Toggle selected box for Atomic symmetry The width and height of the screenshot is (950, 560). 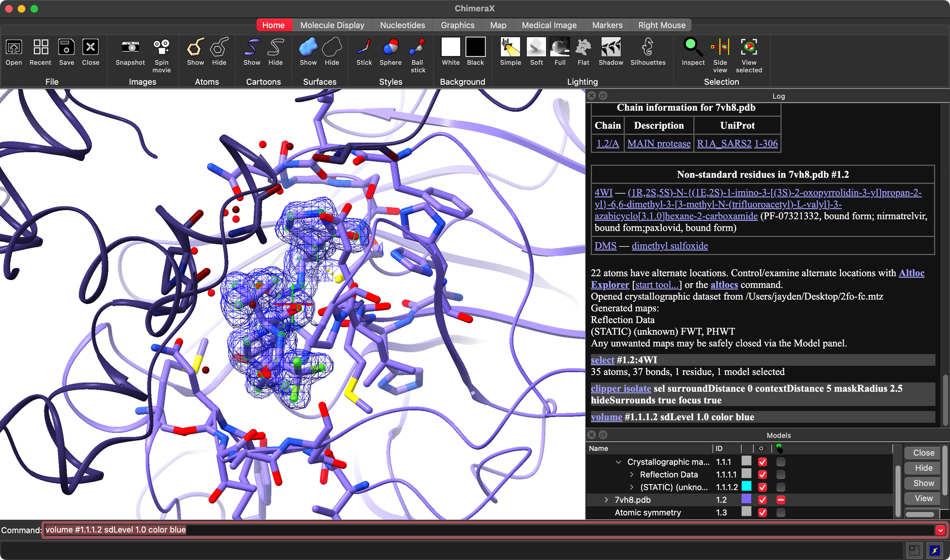(x=781, y=512)
